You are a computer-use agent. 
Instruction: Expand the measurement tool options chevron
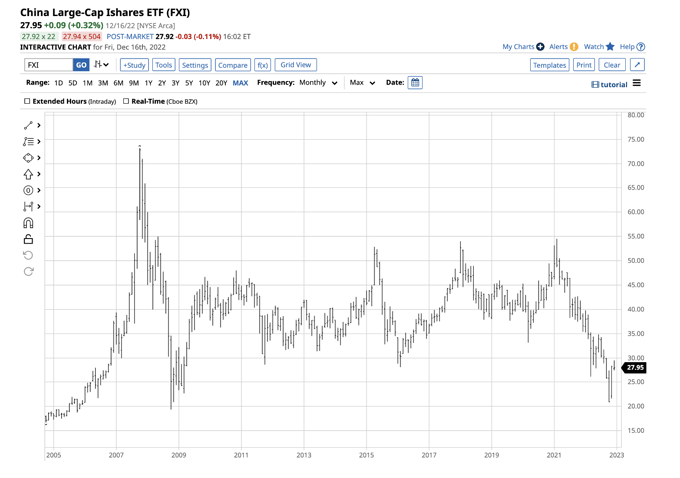point(39,206)
